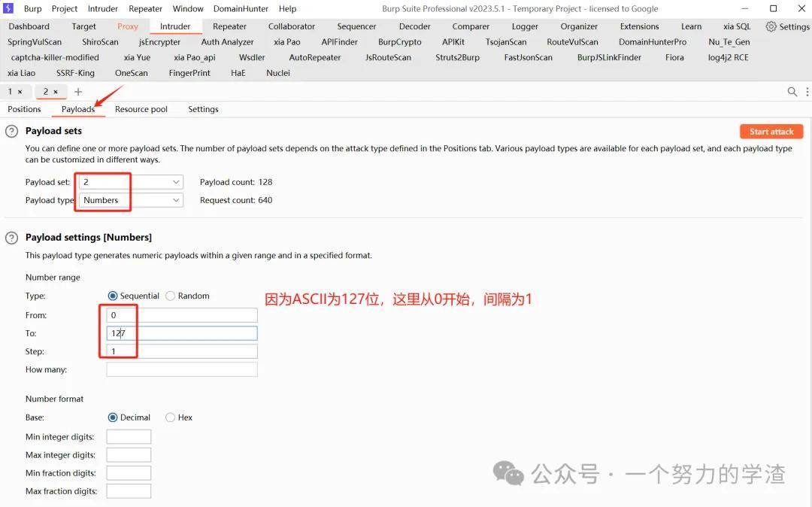Open the Window menu

(x=188, y=9)
